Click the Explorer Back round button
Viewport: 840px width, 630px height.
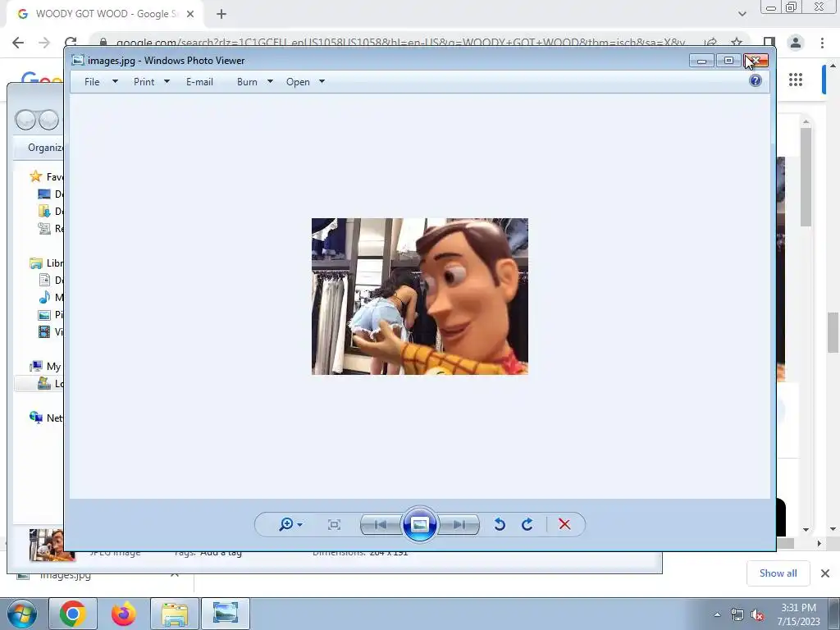[x=25, y=120]
